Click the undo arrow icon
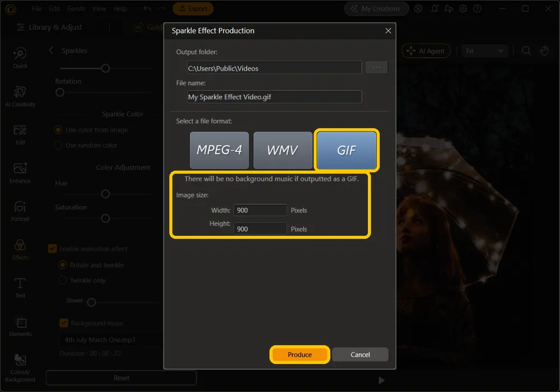 [x=147, y=8]
